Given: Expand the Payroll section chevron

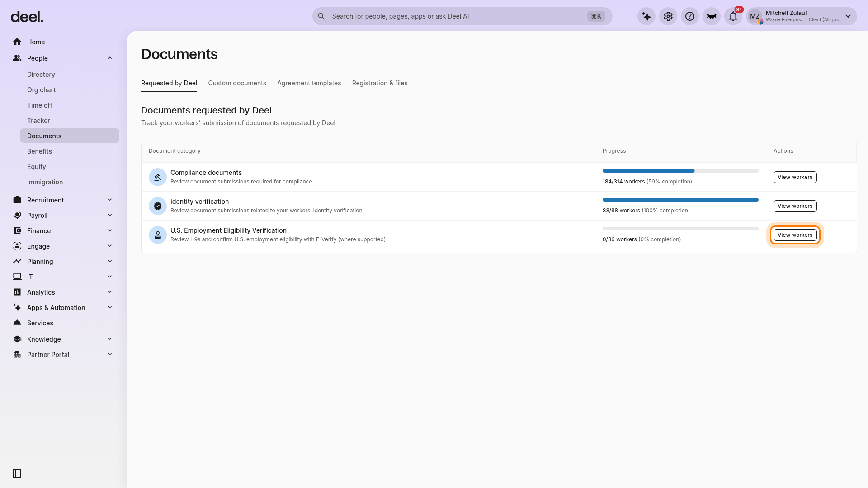Looking at the screenshot, I should (x=110, y=215).
